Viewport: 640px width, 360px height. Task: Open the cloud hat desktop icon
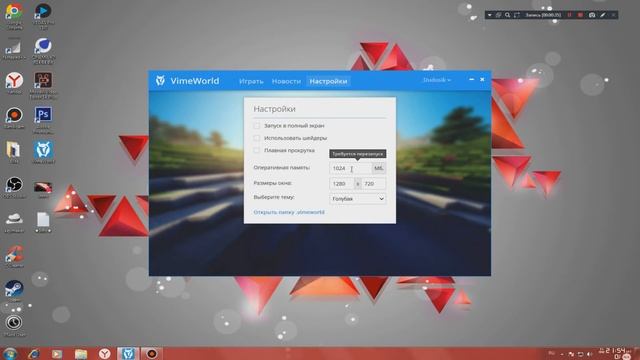click(14, 219)
